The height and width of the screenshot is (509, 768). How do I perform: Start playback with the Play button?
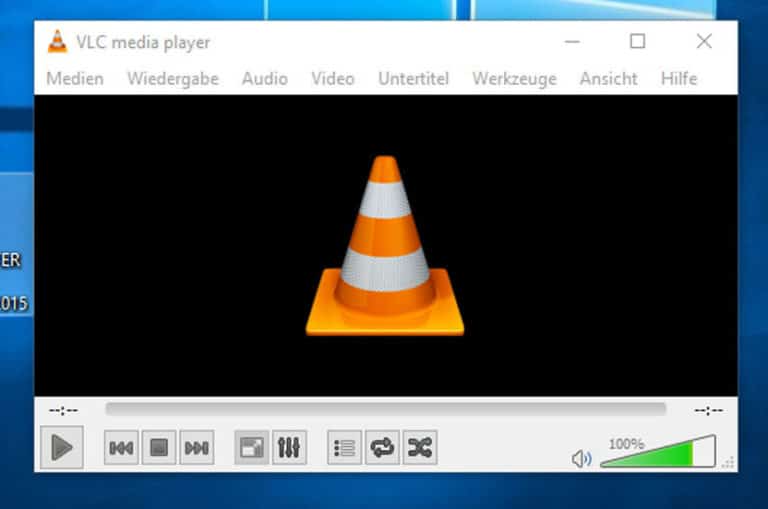coord(62,447)
